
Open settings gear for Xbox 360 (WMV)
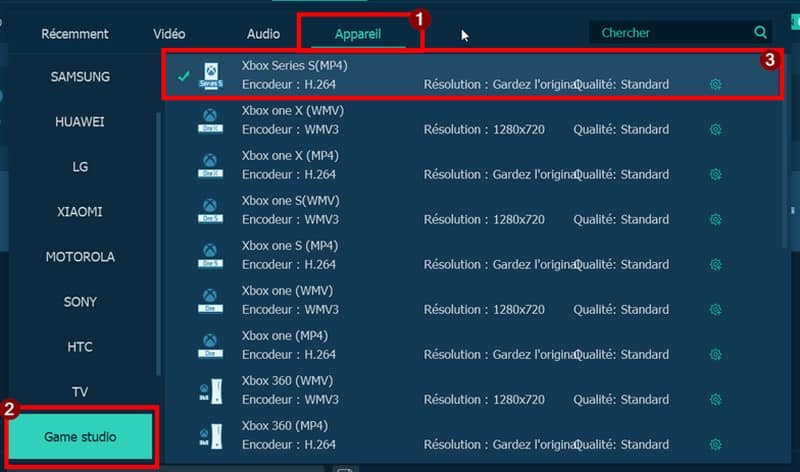coord(715,399)
